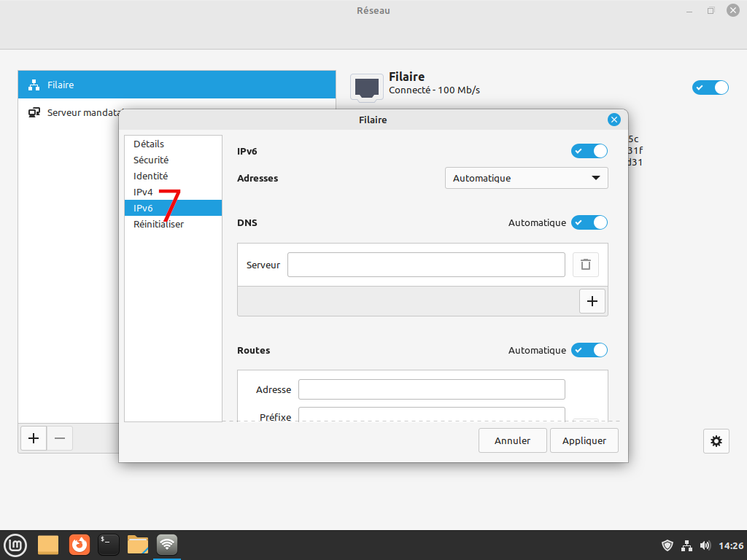Viewport: 747px width, 560px height.
Task: Add a DNS server with plus button
Action: tap(592, 301)
